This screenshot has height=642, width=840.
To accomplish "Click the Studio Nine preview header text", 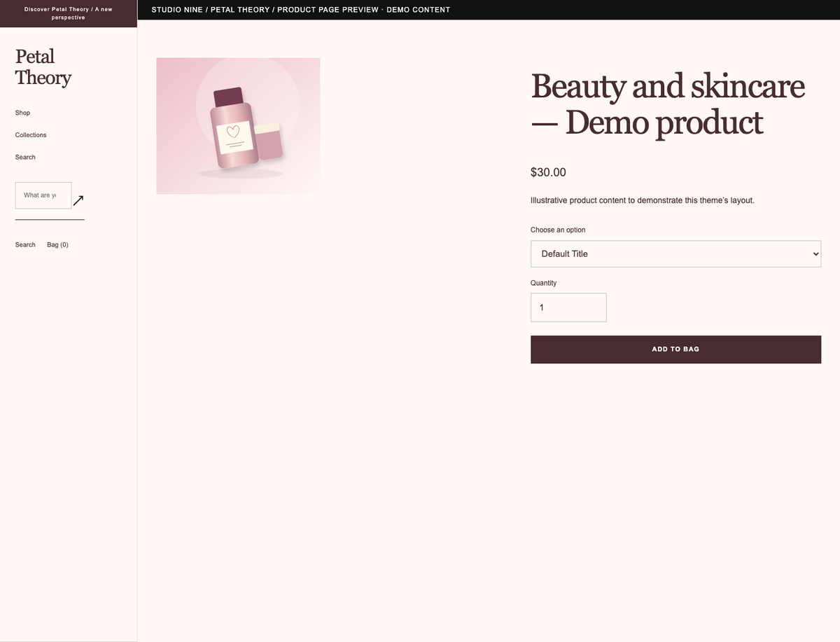I will (x=301, y=10).
